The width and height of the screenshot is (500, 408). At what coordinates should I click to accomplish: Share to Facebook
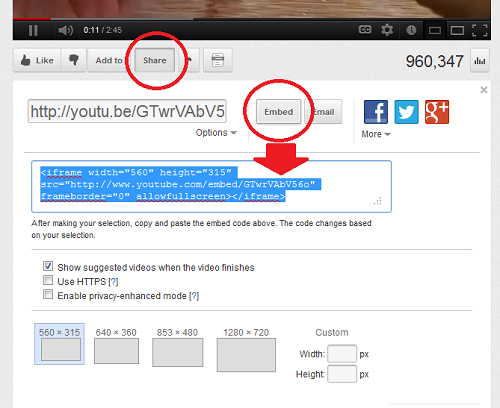pyautogui.click(x=376, y=112)
